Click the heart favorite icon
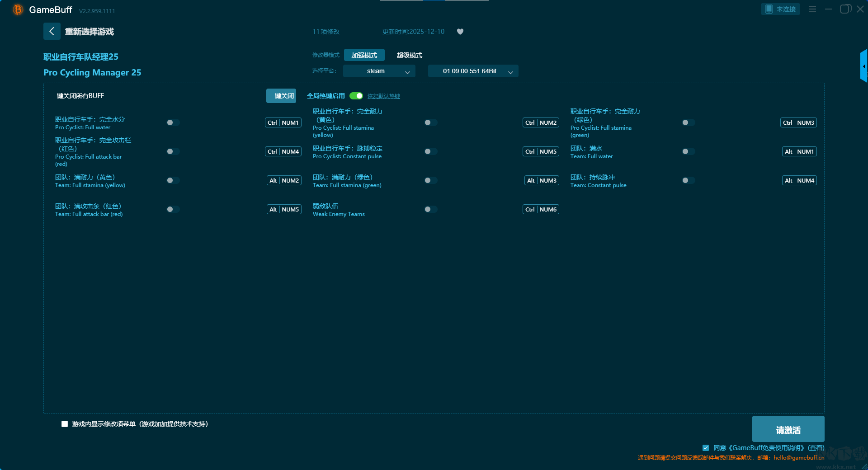 tap(460, 32)
